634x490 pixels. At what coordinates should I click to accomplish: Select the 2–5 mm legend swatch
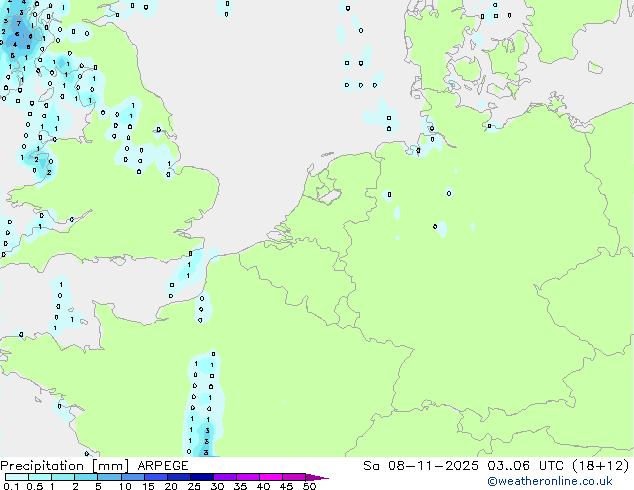[86, 477]
